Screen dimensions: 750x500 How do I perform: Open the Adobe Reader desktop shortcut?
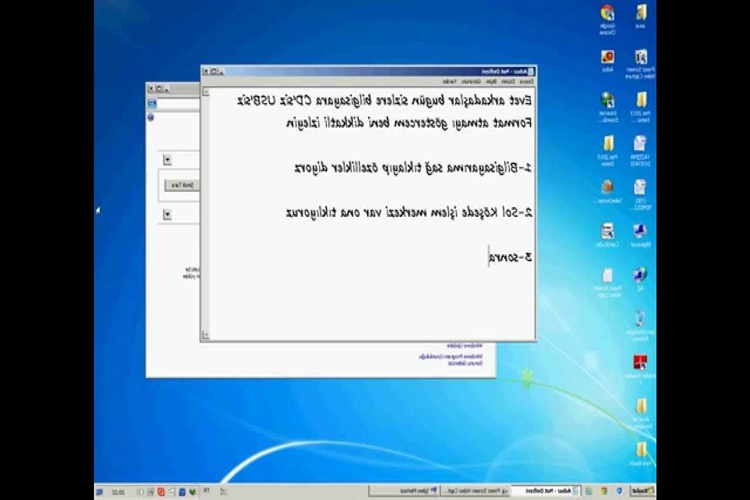(640, 362)
